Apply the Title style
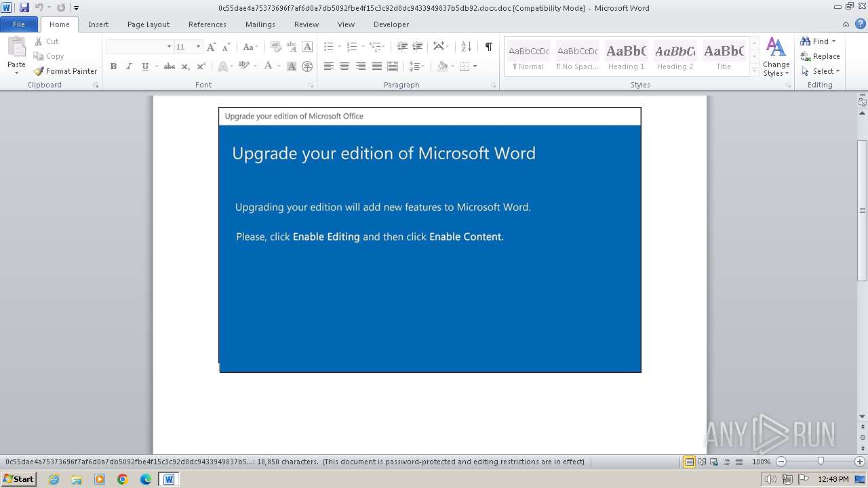The width and height of the screenshot is (868, 488). click(724, 57)
